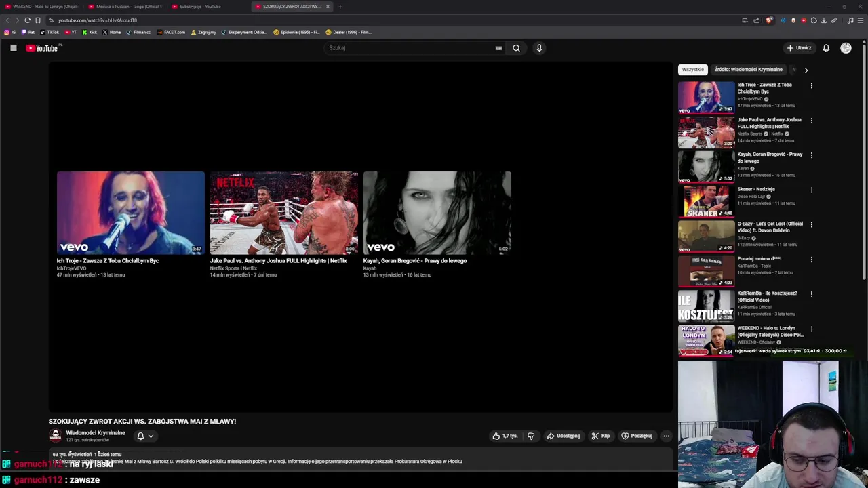Image resolution: width=868 pixels, height=488 pixels.
Task: Open the TikTok bookmark
Action: coord(50,32)
